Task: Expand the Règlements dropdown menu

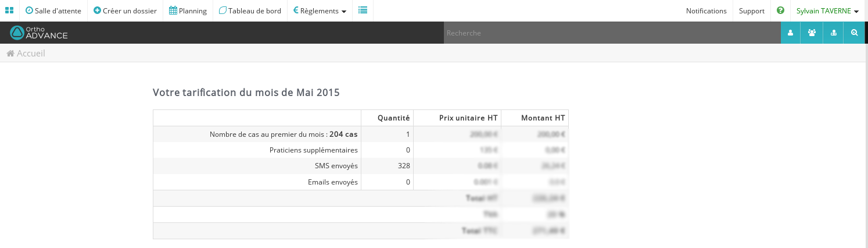Action: pyautogui.click(x=320, y=10)
